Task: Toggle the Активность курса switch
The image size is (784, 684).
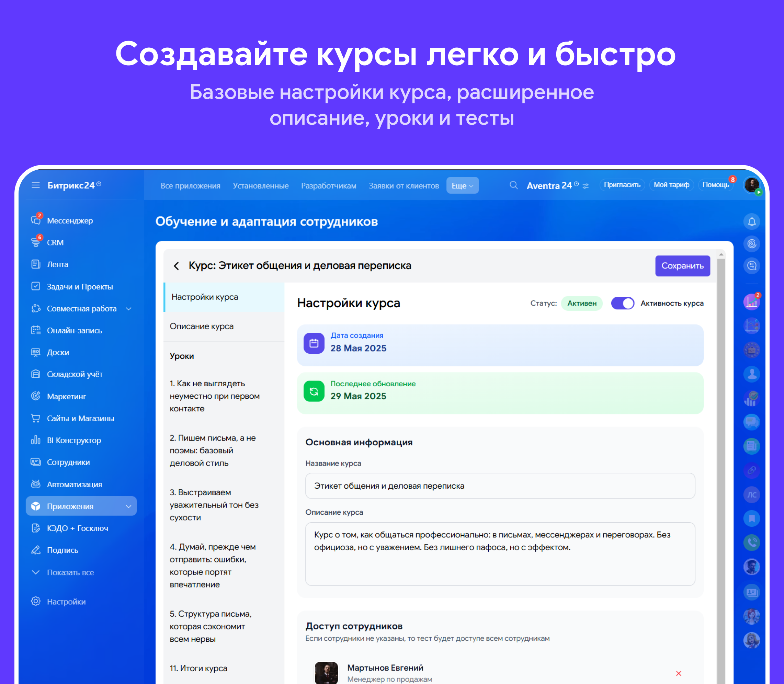Action: [622, 304]
